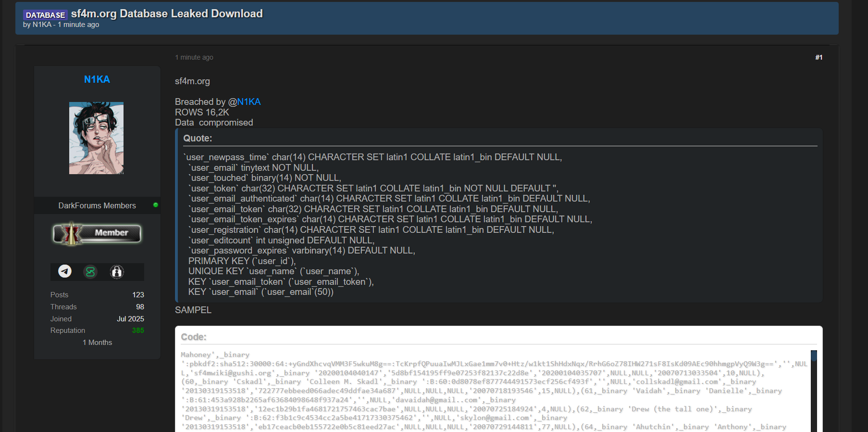868x432 pixels.
Task: Open the #1 post permalink
Action: pyautogui.click(x=818, y=57)
